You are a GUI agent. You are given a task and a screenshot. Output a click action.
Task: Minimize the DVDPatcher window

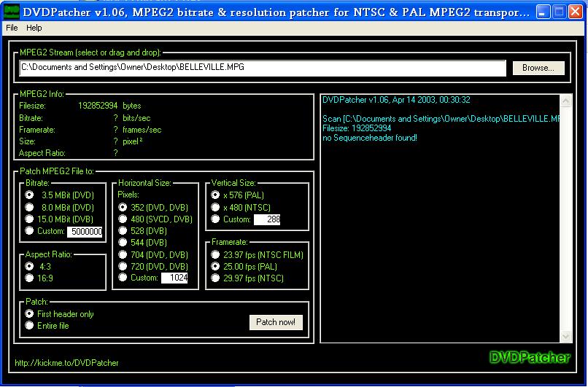point(543,12)
